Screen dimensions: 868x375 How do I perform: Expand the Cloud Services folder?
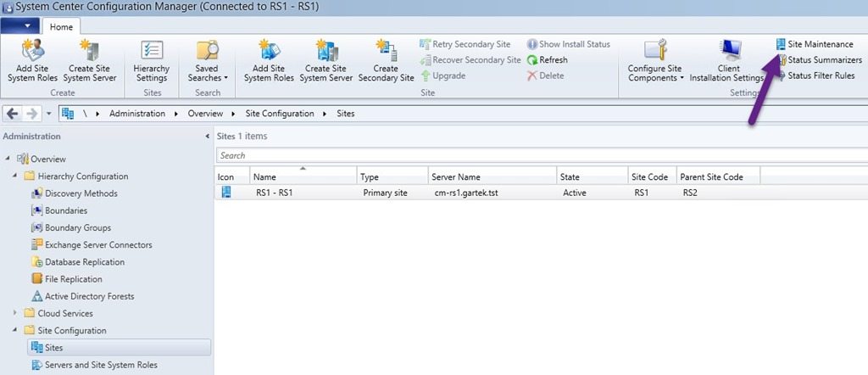pyautogui.click(x=15, y=314)
